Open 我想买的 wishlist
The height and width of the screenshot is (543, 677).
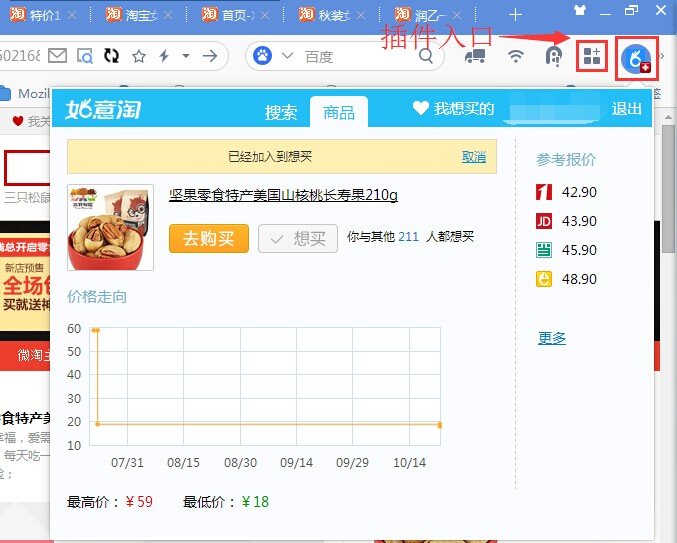453,108
